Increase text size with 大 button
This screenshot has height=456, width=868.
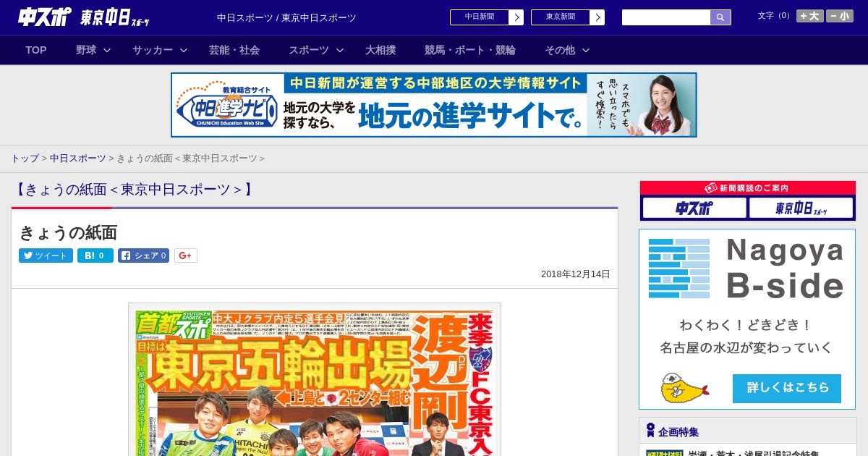(810, 16)
